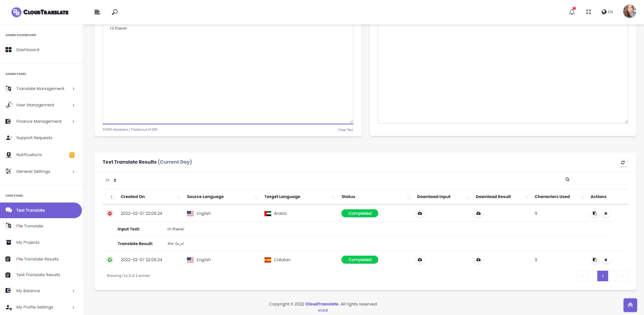Delete the Catalan translation row
This screenshot has width=644, height=315.
606,260
